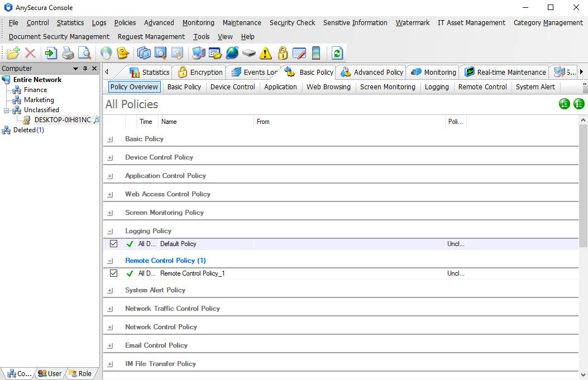Image resolution: width=588 pixels, height=380 pixels.
Task: Click the printer icon in the toolbar
Action: tap(68, 53)
